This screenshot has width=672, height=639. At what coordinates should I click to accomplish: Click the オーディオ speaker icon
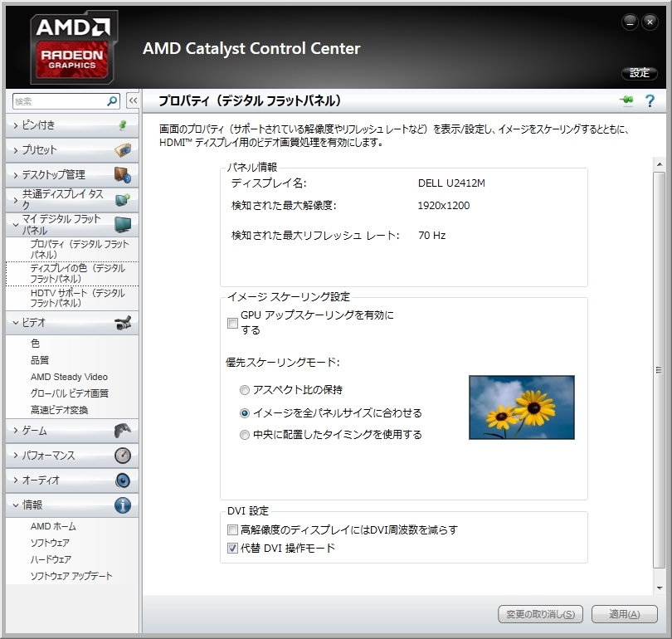pyautogui.click(x=123, y=480)
